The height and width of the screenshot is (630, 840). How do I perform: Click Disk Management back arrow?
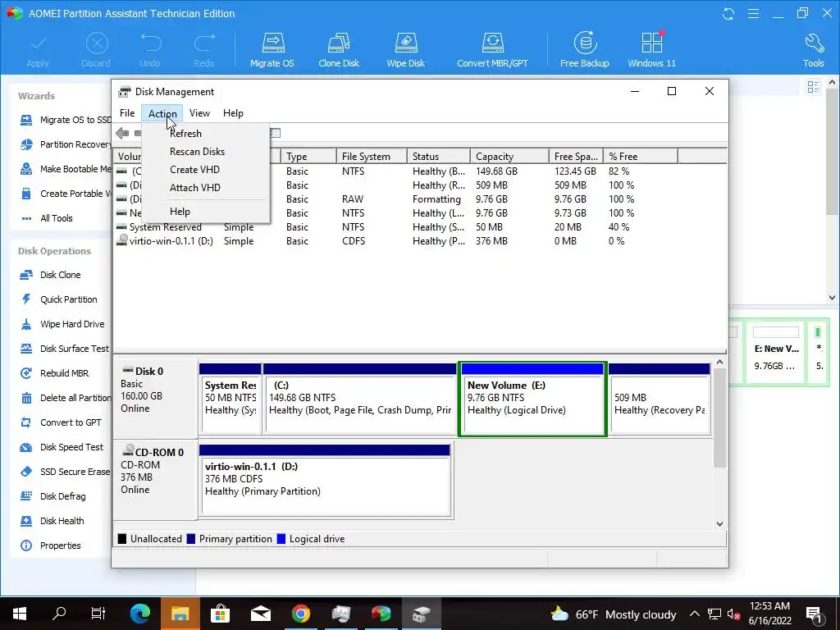122,133
